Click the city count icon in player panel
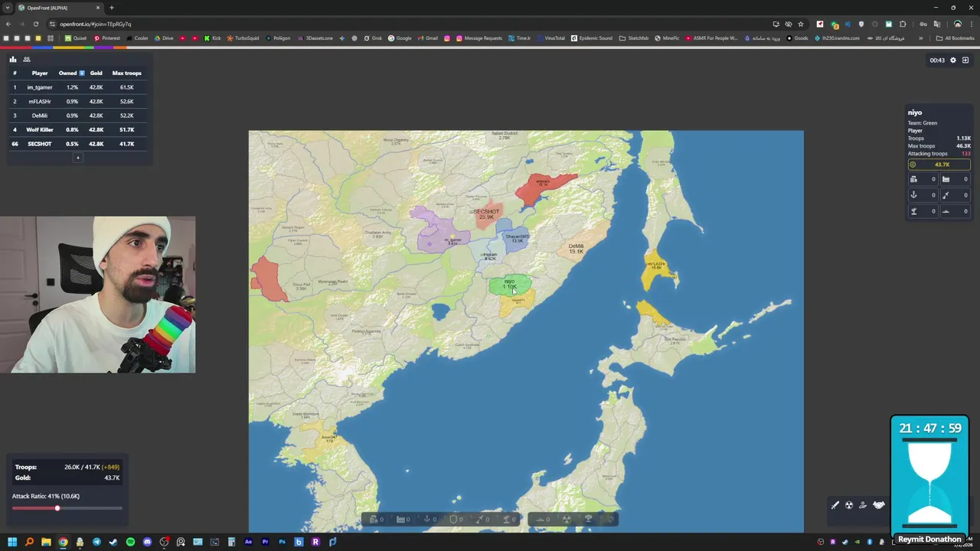The image size is (980, 551). 913,179
